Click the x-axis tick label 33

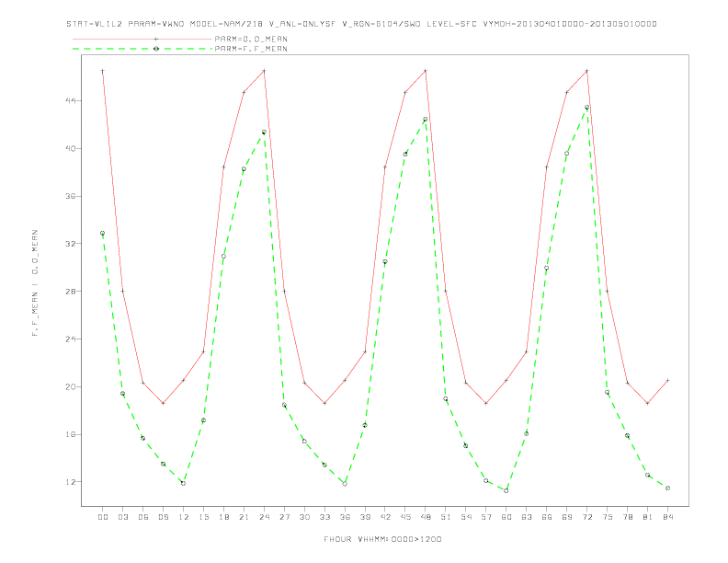coord(325,517)
